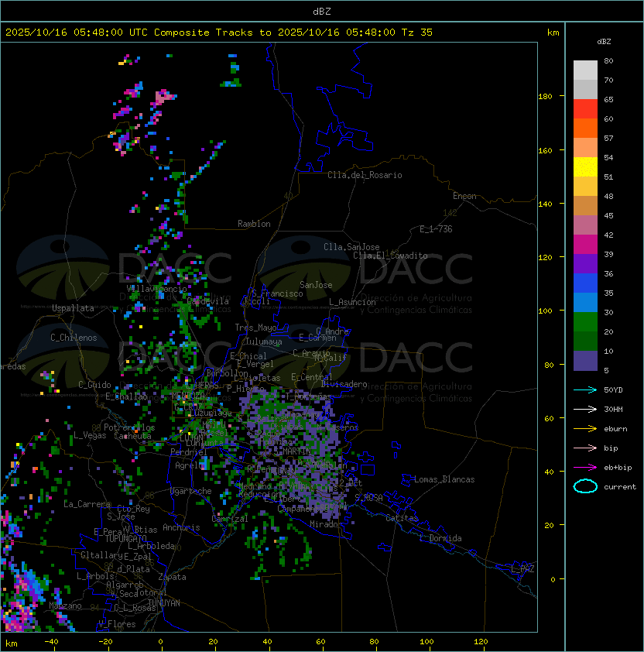Click the 50YD cyan arrow legend icon
The width and height of the screenshot is (644, 652).
[585, 389]
